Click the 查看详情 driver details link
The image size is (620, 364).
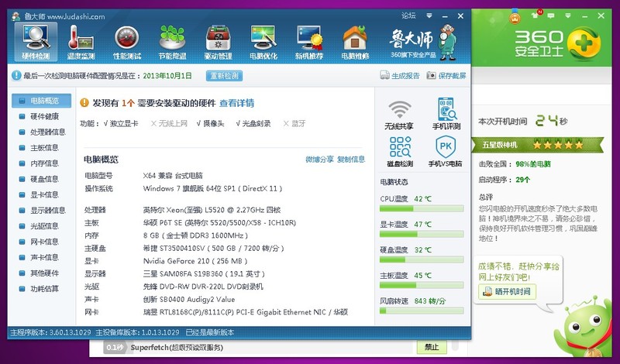pyautogui.click(x=236, y=103)
